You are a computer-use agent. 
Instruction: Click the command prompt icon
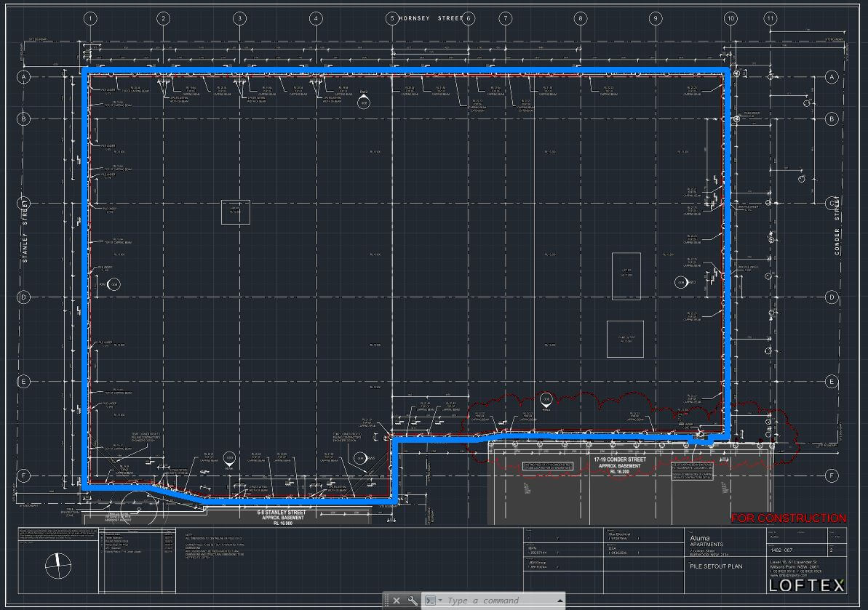coord(430,601)
